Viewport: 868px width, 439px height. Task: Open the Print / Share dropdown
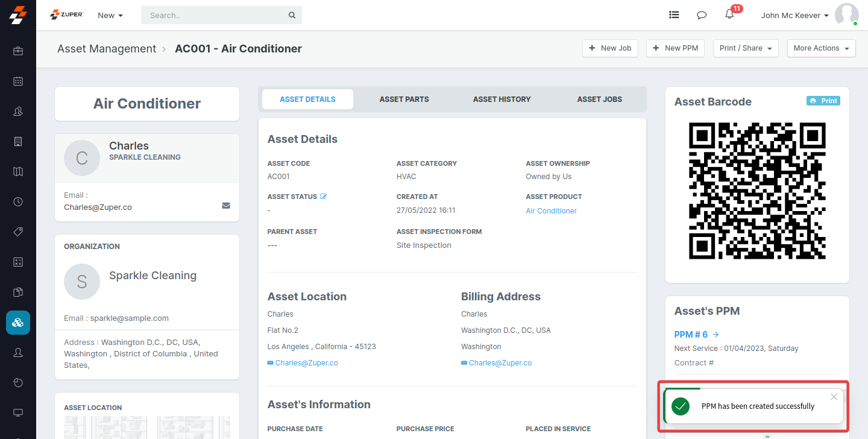coord(746,48)
